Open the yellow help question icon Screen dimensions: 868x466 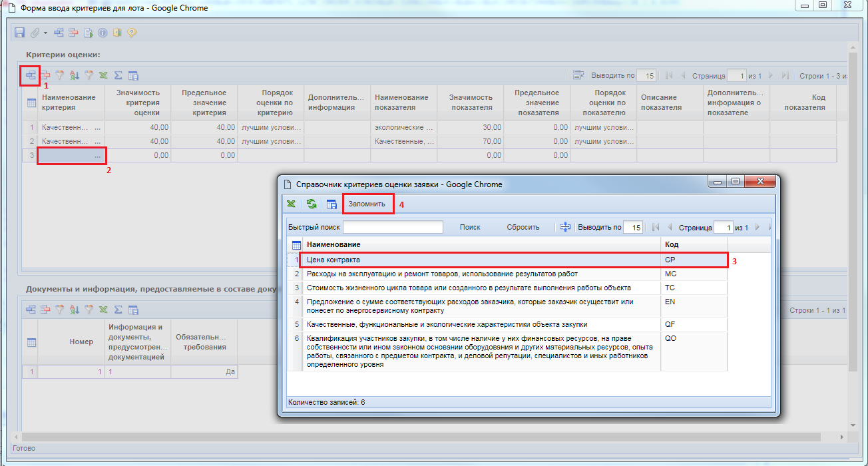click(x=132, y=32)
